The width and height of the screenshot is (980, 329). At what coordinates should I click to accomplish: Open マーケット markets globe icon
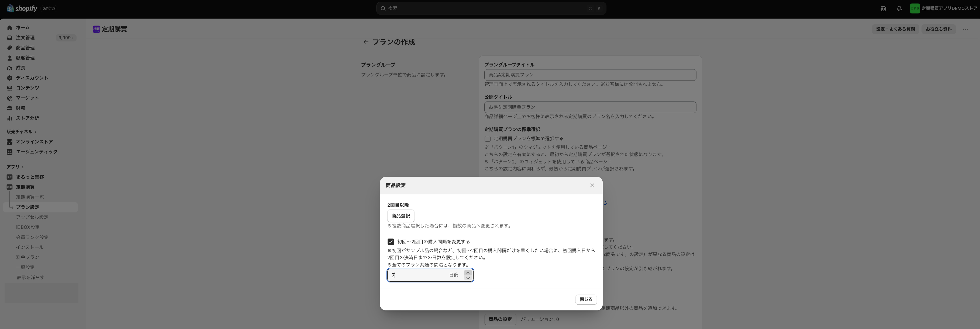coord(9,98)
